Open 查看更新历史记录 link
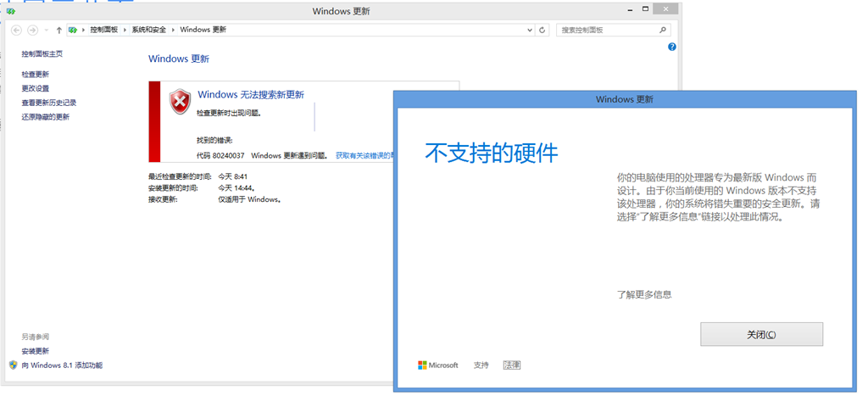Image resolution: width=868 pixels, height=396 pixels. [x=48, y=103]
